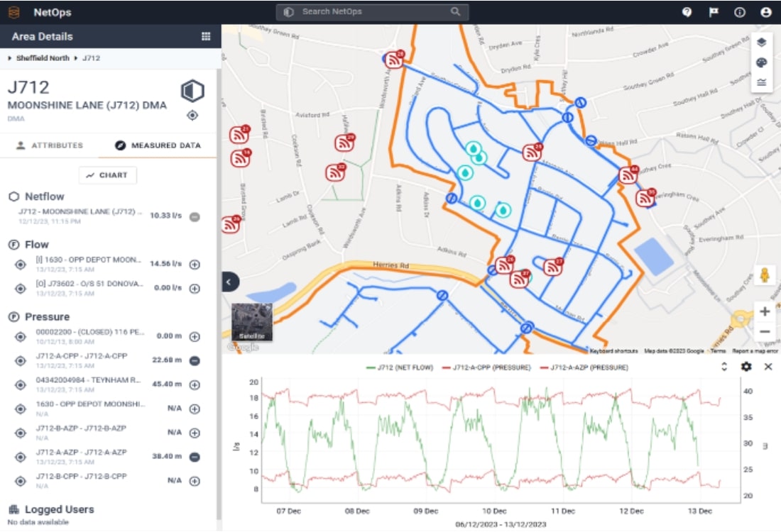Expand the Sheffield North breadcrumb arrow
Screen dimensions: 781x532
pyautogui.click(x=9, y=58)
